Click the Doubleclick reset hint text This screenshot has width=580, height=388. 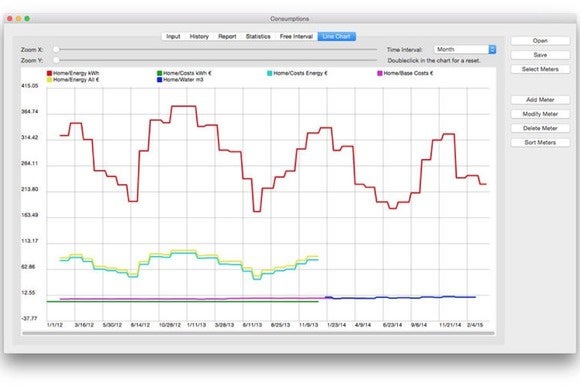[x=434, y=61]
